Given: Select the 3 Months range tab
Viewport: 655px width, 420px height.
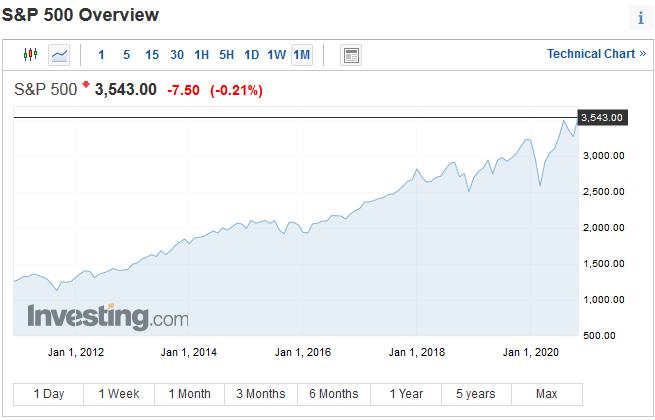Looking at the screenshot, I should 261,393.
